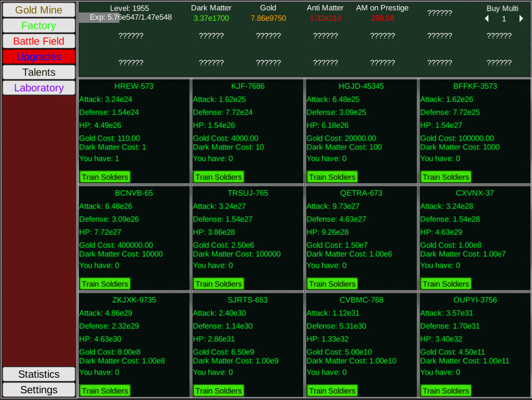Viewport: 532px width, 400px height.
Task: Switch to the Factory tab
Action: [x=39, y=25]
